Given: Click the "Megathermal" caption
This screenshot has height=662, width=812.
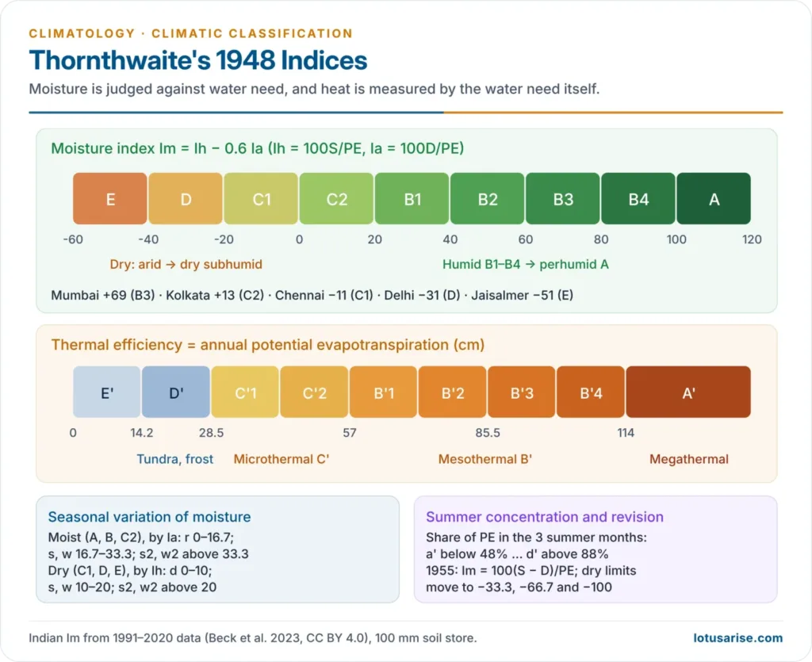Looking at the screenshot, I should pyautogui.click(x=689, y=459).
